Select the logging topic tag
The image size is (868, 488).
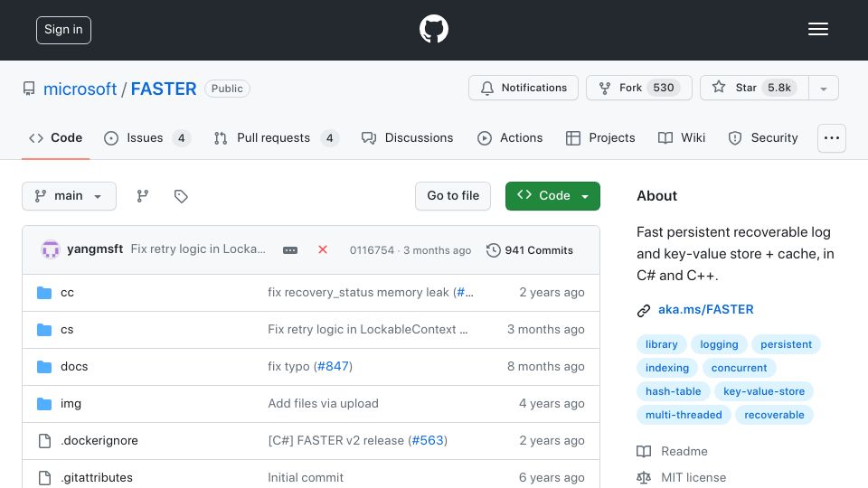(719, 344)
